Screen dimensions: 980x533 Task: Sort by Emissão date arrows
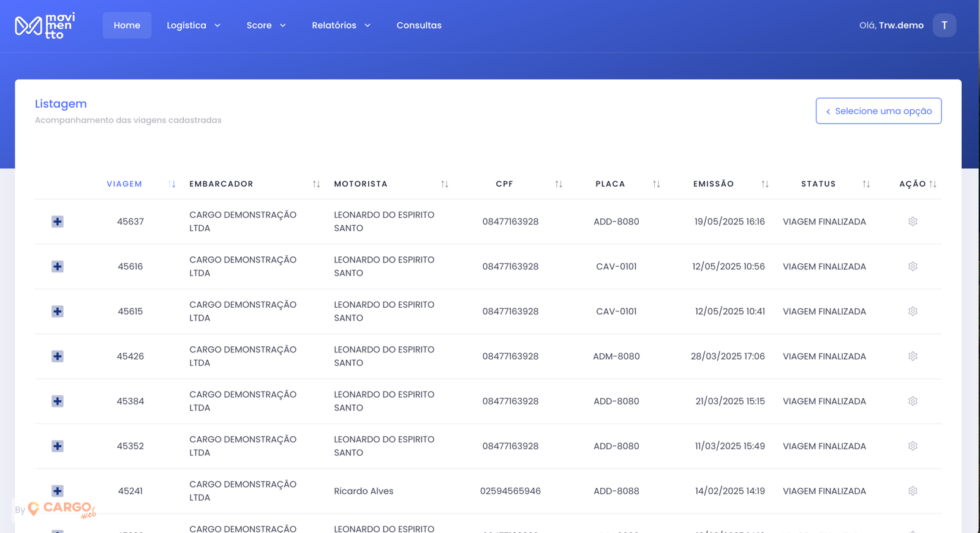coord(764,184)
